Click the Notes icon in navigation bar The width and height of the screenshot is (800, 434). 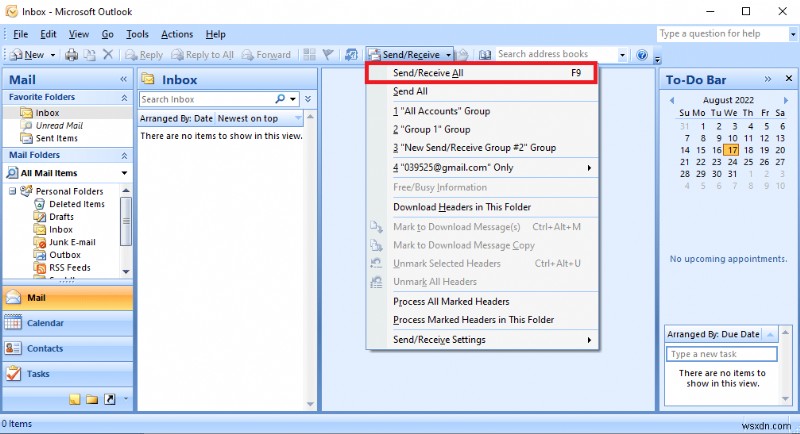74,399
